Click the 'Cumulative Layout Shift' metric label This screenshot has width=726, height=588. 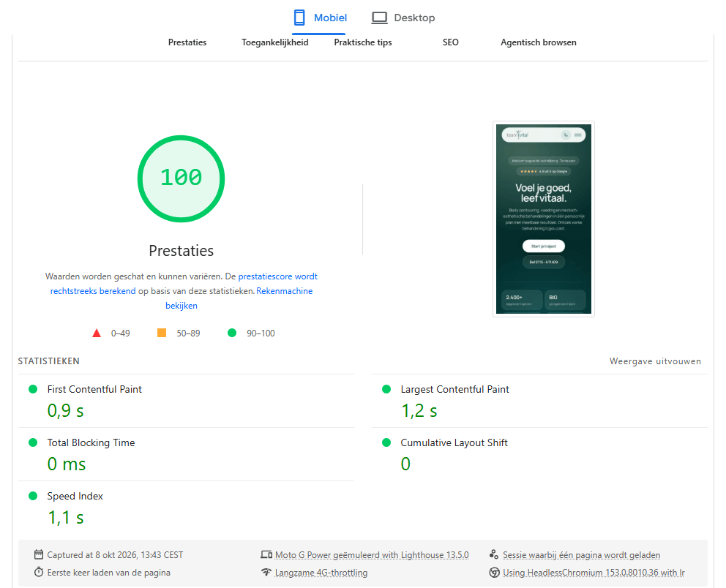[454, 442]
